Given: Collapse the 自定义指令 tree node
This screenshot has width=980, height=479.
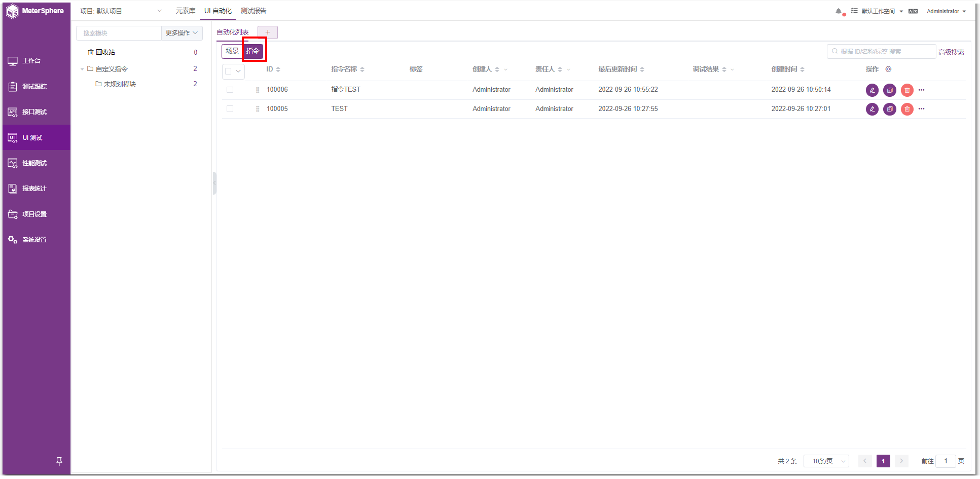Looking at the screenshot, I should coord(82,69).
